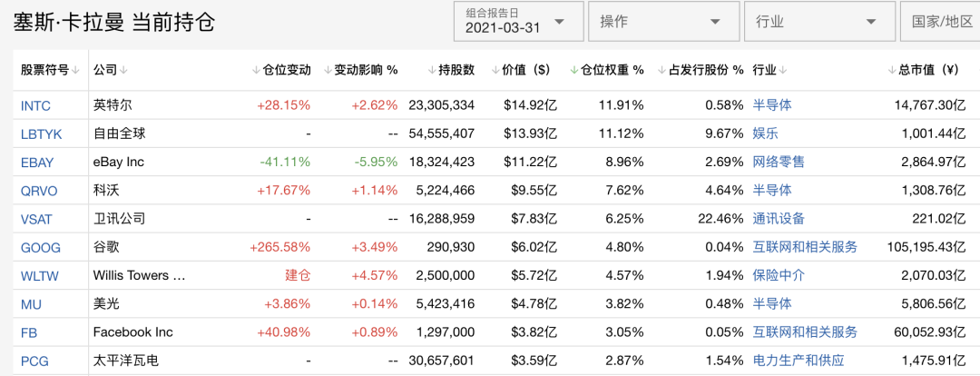Click market cap 14,767.30亿
980x376 pixels.
pos(930,105)
